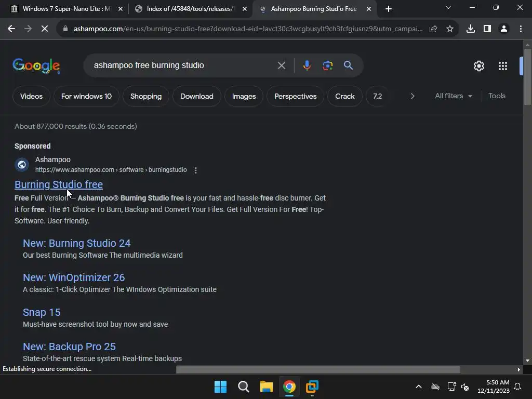Close the Index of /45848 tab

click(245, 9)
